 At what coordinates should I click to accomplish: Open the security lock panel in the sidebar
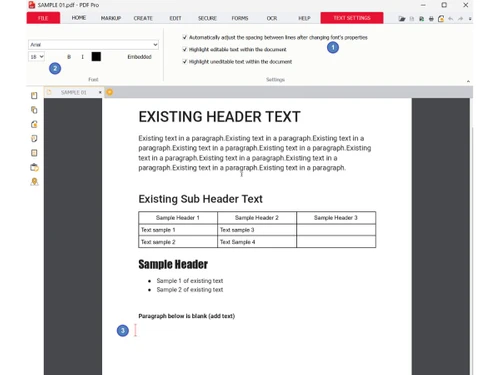tap(34, 124)
